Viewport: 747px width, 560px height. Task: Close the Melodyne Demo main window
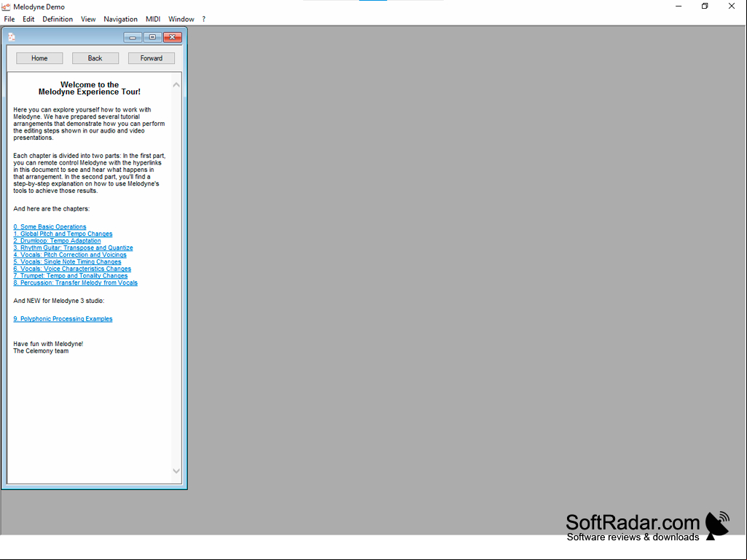[x=732, y=7]
